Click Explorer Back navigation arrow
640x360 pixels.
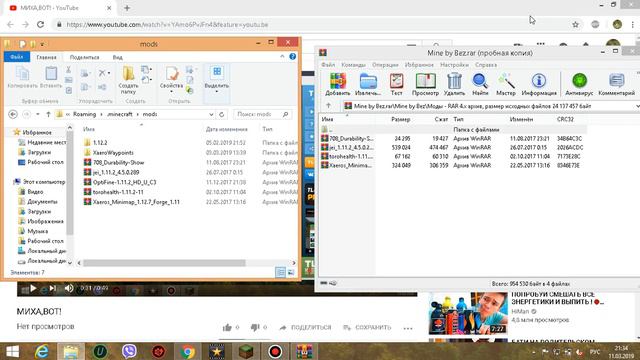13,114
